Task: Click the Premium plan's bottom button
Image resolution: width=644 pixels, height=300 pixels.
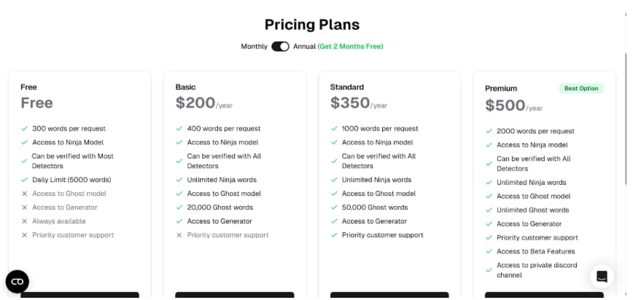Action: pos(544,295)
